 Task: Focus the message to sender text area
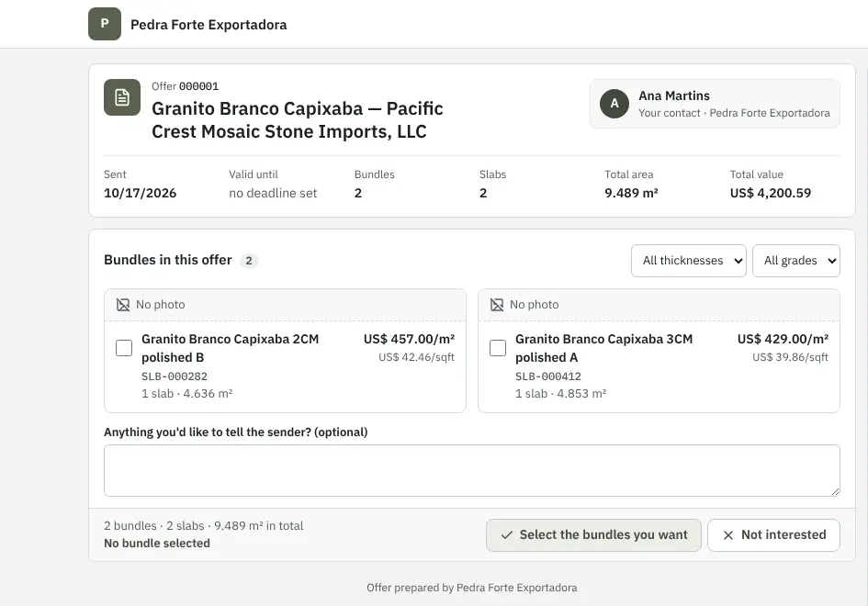pos(471,470)
